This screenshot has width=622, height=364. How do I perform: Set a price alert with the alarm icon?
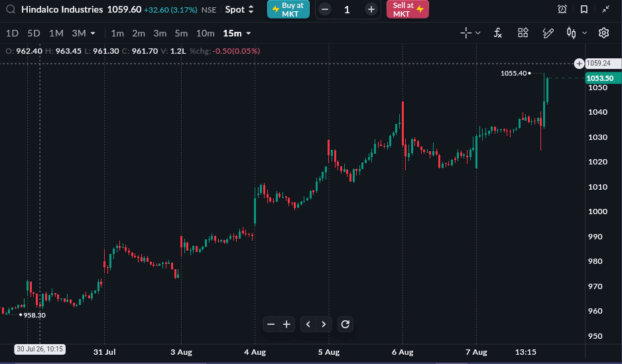562,9
